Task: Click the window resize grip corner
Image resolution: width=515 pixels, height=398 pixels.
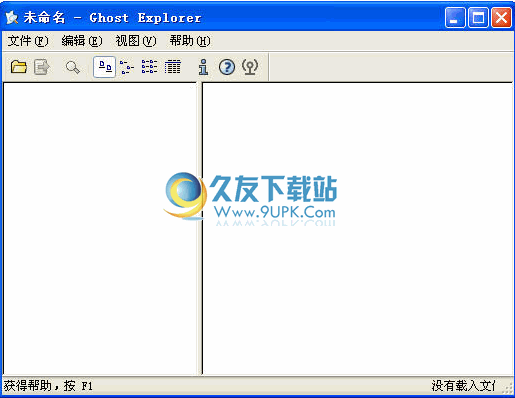Action: click(x=508, y=388)
